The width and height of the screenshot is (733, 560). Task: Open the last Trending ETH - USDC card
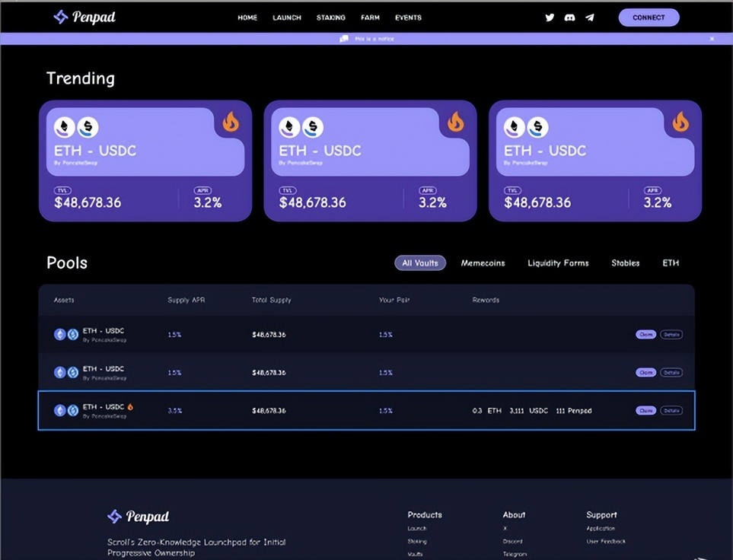(x=595, y=161)
